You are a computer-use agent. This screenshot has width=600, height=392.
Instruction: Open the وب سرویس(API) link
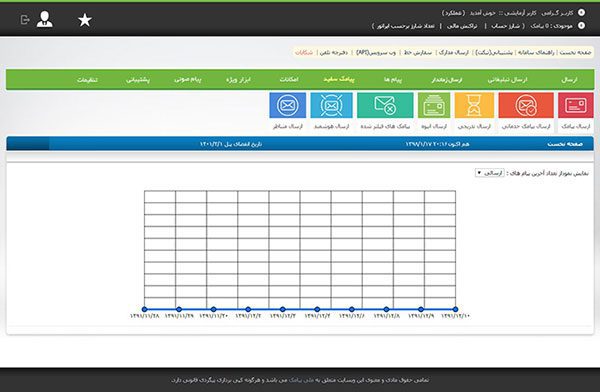coord(376,52)
